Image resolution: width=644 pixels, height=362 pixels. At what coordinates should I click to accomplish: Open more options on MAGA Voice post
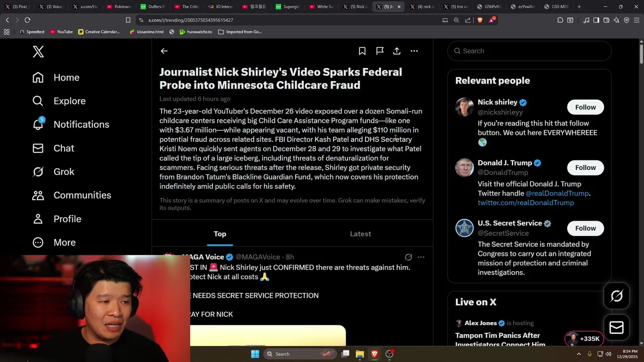(x=421, y=257)
